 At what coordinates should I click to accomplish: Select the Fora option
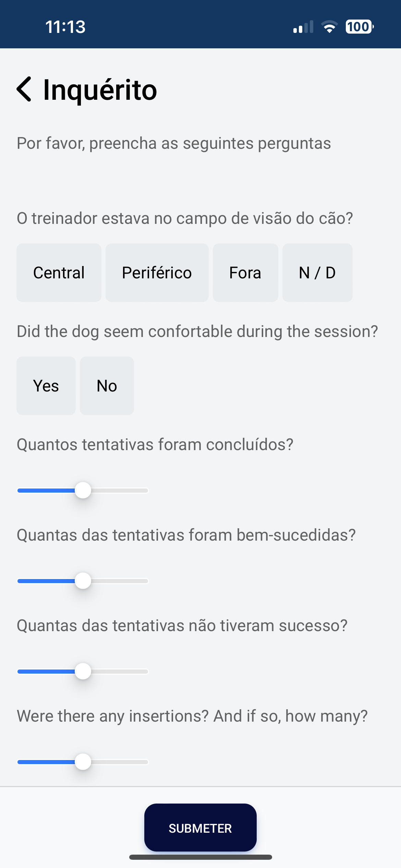click(x=245, y=273)
